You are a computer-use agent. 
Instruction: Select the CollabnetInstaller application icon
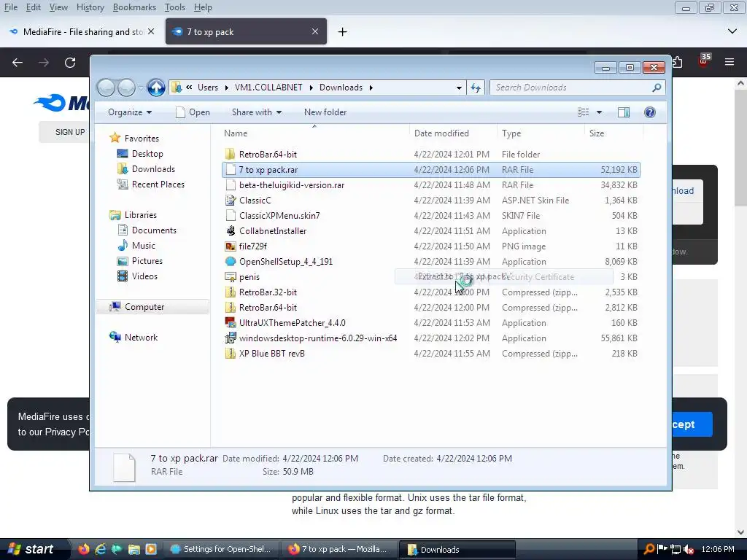tap(230, 231)
